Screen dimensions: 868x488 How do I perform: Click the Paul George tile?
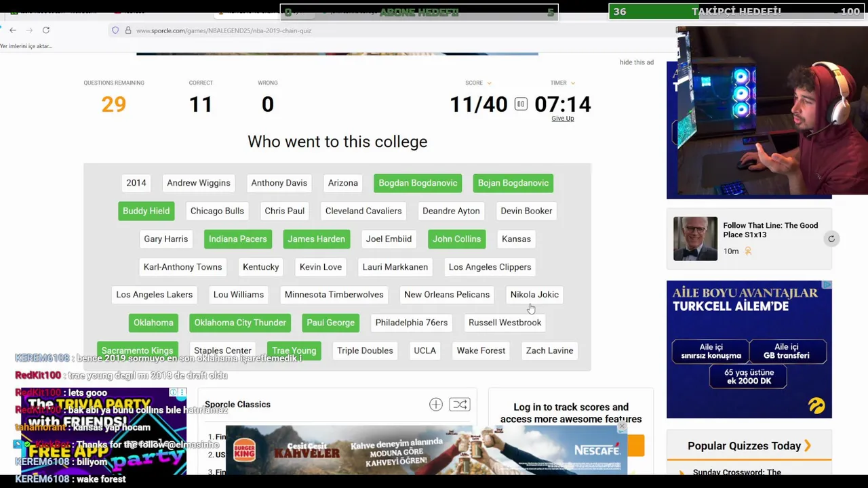click(x=331, y=323)
